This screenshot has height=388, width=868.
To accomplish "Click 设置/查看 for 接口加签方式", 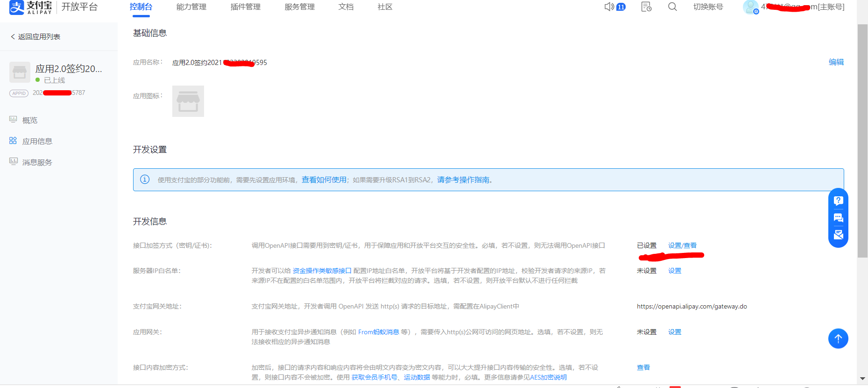I will coord(682,245).
